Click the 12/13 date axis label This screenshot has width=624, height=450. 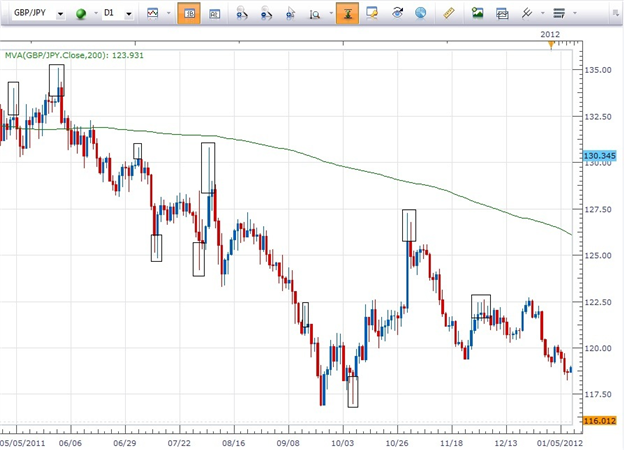pos(506,443)
